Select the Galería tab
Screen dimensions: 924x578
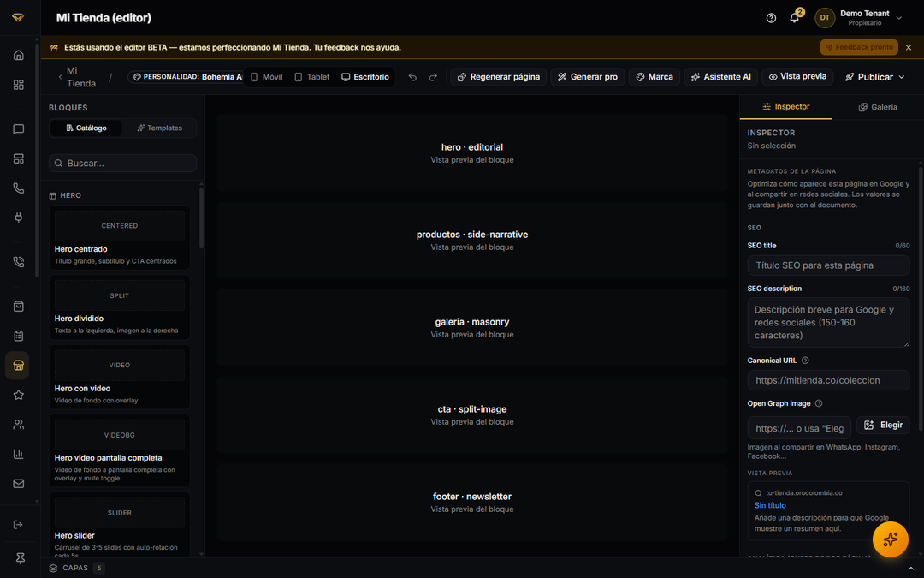pyautogui.click(x=878, y=107)
